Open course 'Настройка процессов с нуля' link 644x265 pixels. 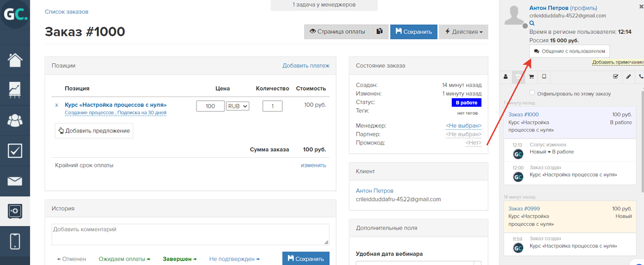116,105
